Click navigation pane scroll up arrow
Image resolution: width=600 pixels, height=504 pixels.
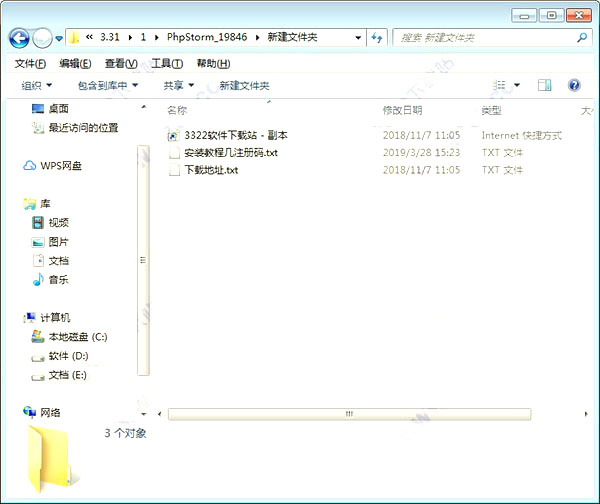[x=144, y=107]
